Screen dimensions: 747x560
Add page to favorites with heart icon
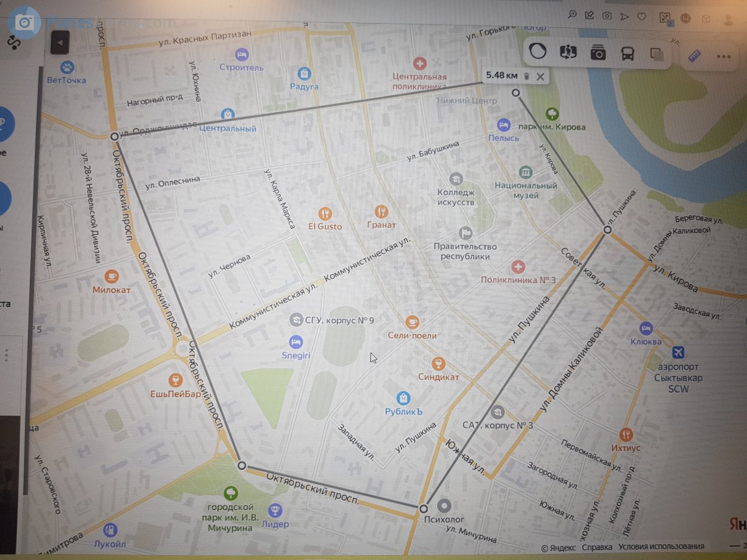641,16
